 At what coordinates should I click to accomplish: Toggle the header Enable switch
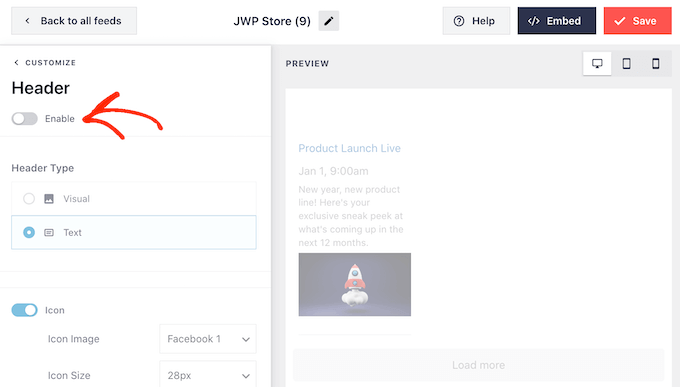(25, 118)
